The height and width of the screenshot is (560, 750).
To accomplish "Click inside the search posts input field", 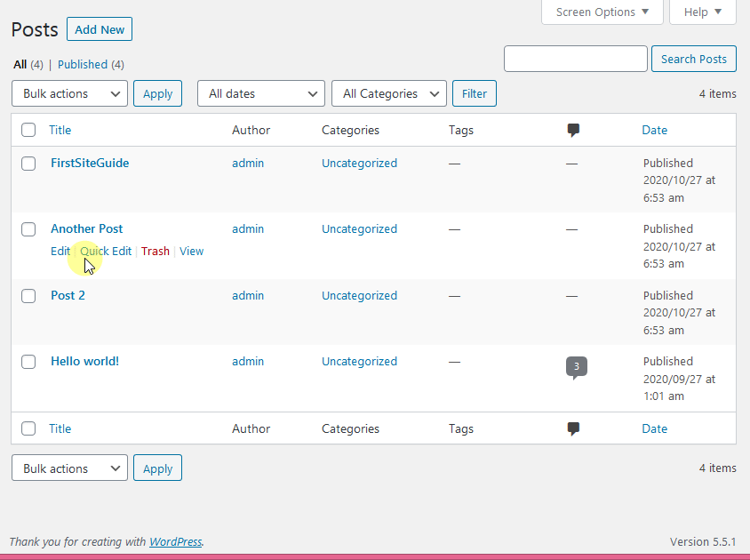I will point(575,58).
